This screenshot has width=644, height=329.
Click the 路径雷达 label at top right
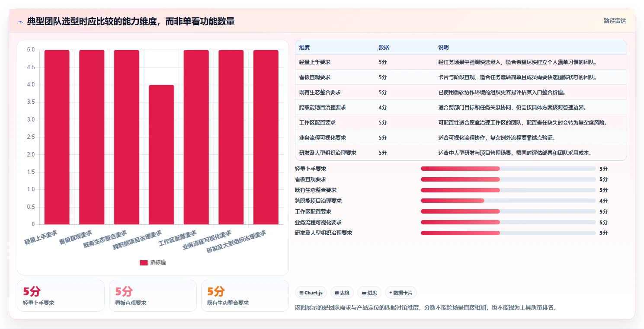[x=615, y=21]
